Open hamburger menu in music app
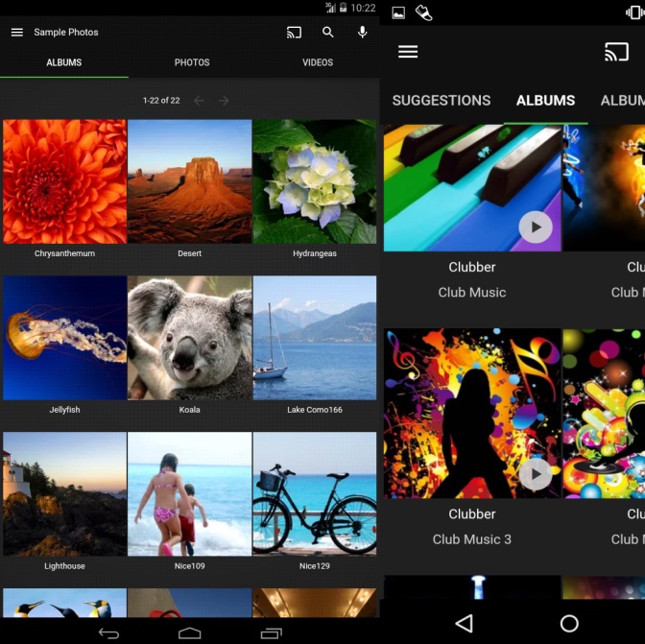Viewport: 645px width, 644px height. 408,52
